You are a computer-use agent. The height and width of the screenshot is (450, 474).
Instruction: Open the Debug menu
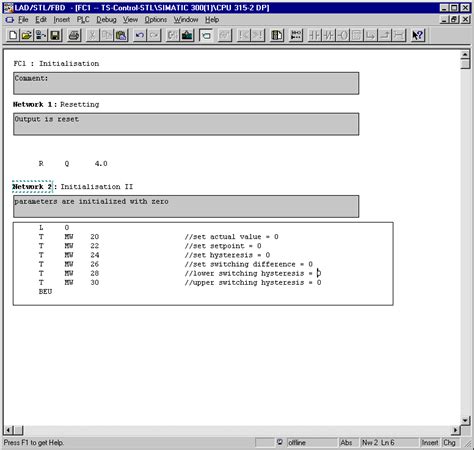(106, 20)
